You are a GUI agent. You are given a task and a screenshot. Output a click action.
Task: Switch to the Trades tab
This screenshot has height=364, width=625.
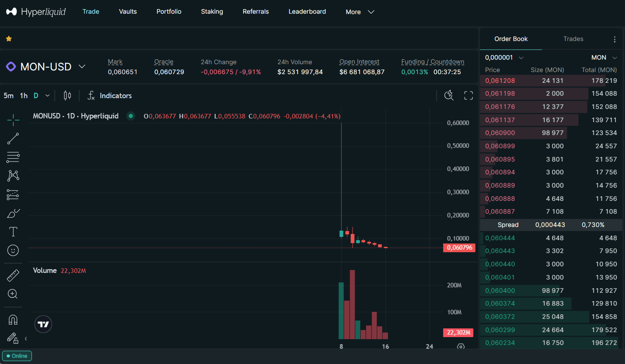pyautogui.click(x=573, y=39)
